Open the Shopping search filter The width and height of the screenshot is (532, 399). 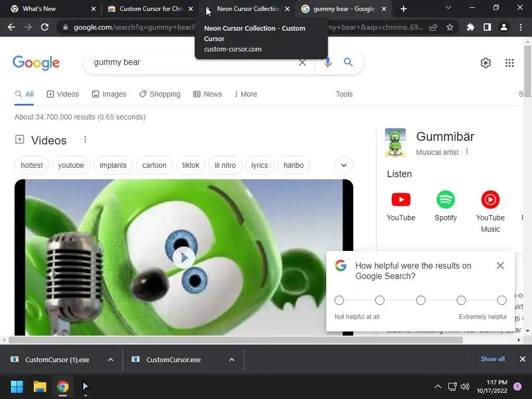(x=159, y=94)
